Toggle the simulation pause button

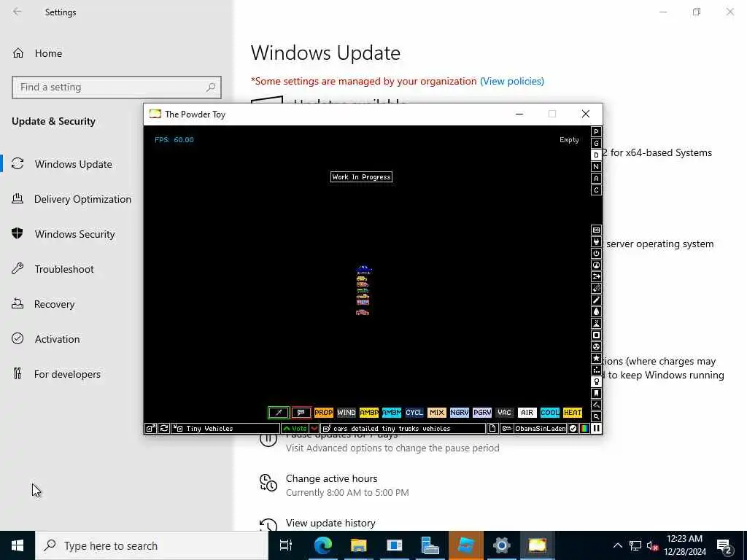[x=596, y=429]
